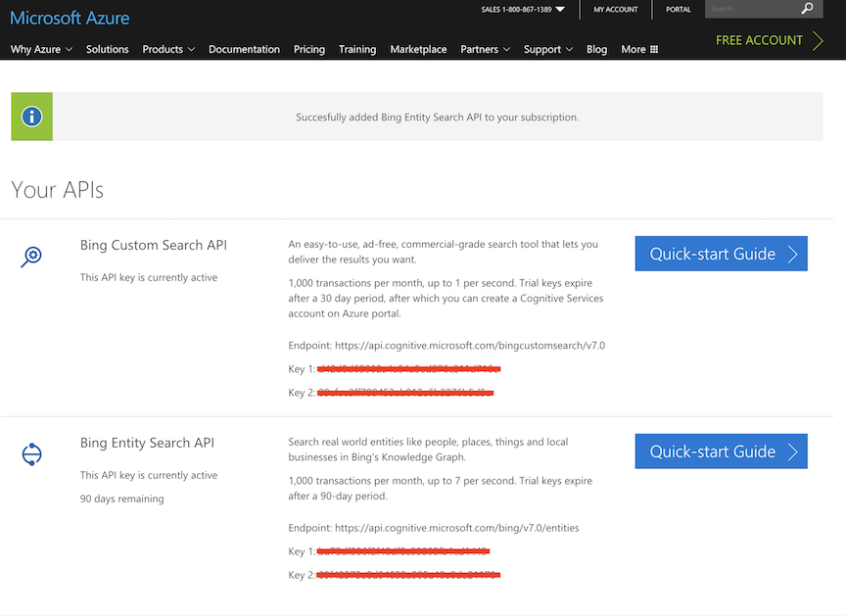Click the header Search input field
846x616 pixels.
753,9
